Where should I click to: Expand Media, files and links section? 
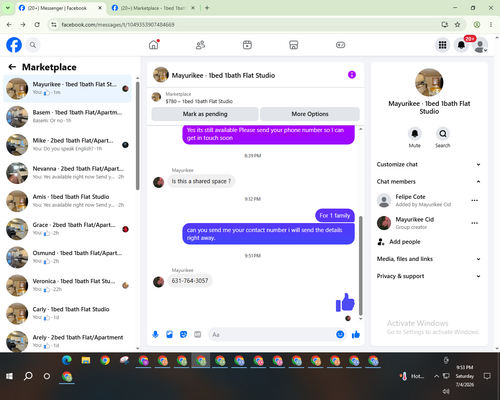coord(429,259)
